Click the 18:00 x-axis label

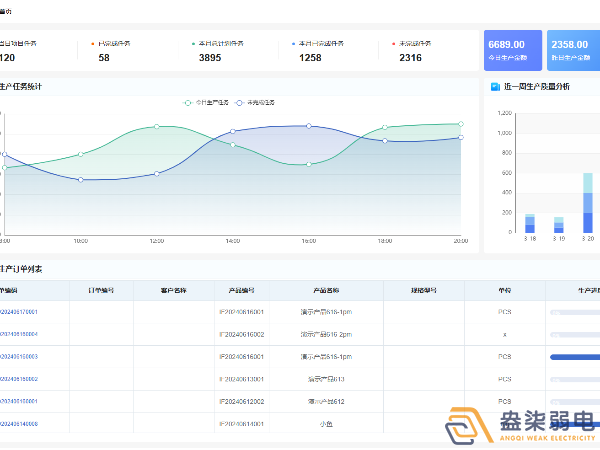point(385,241)
